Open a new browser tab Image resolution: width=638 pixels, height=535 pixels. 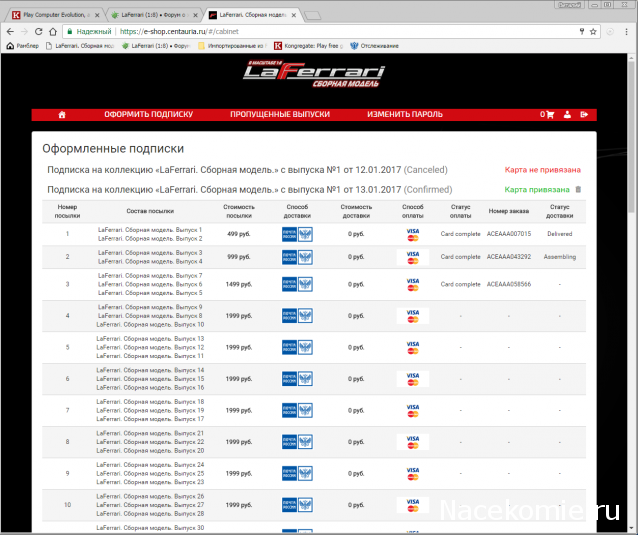(x=312, y=15)
